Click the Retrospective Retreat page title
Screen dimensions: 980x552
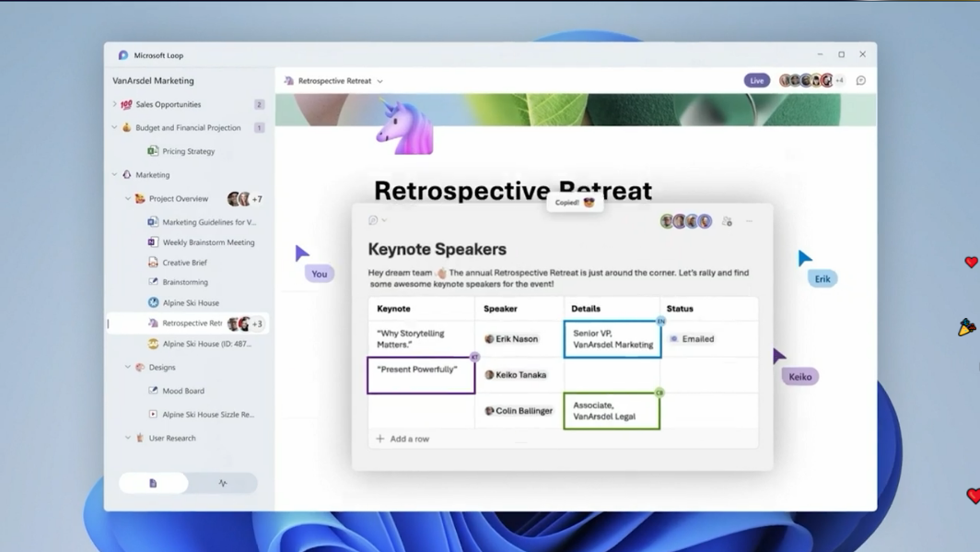point(512,191)
